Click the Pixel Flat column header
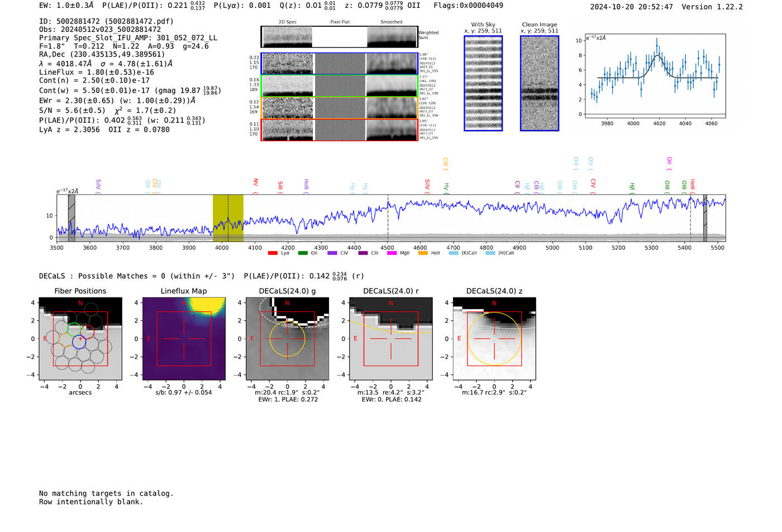 pyautogui.click(x=340, y=22)
